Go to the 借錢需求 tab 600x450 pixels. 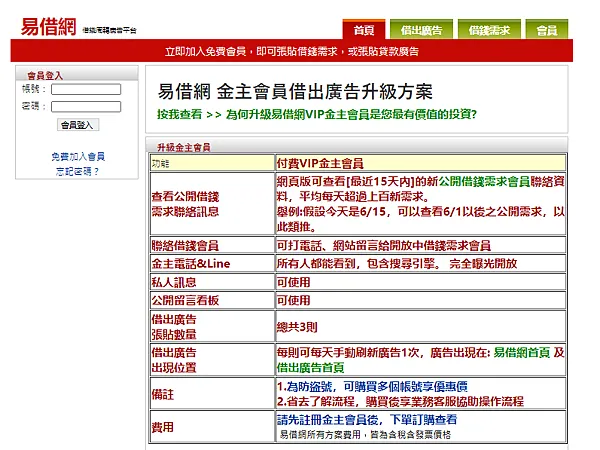(489, 29)
